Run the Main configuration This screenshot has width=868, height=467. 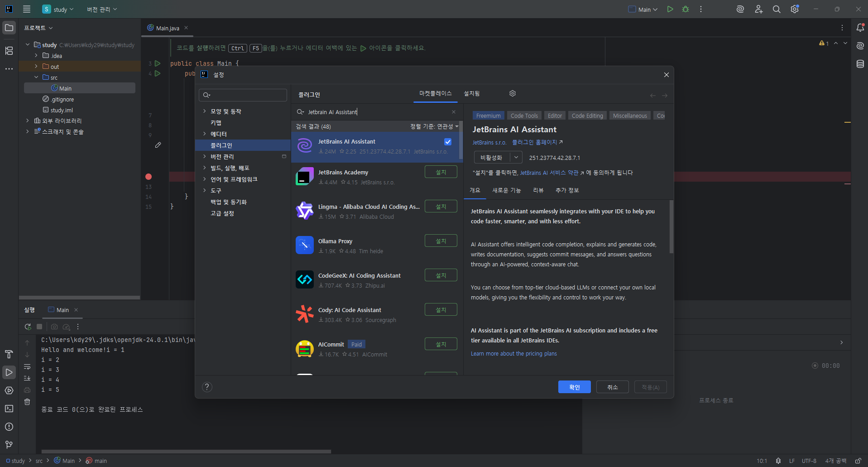point(670,9)
